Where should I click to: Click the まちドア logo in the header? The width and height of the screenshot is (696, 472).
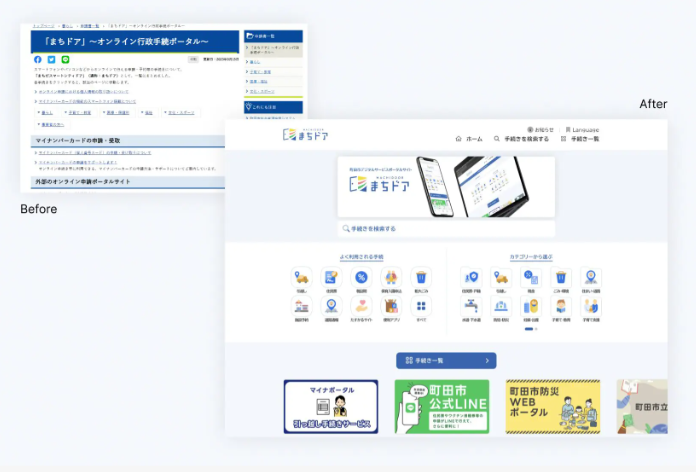coord(304,134)
